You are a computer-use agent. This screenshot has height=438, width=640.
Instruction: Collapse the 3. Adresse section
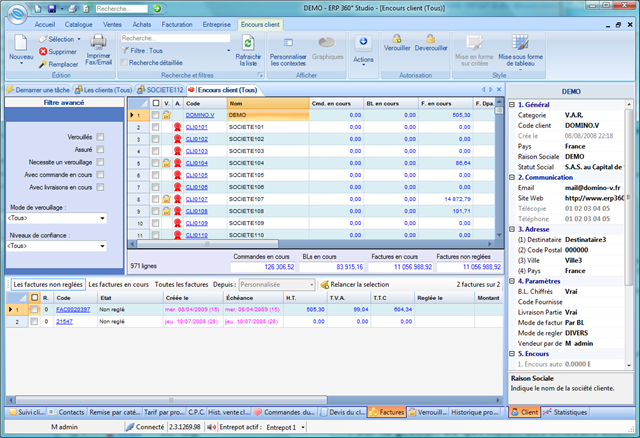pyautogui.click(x=512, y=229)
